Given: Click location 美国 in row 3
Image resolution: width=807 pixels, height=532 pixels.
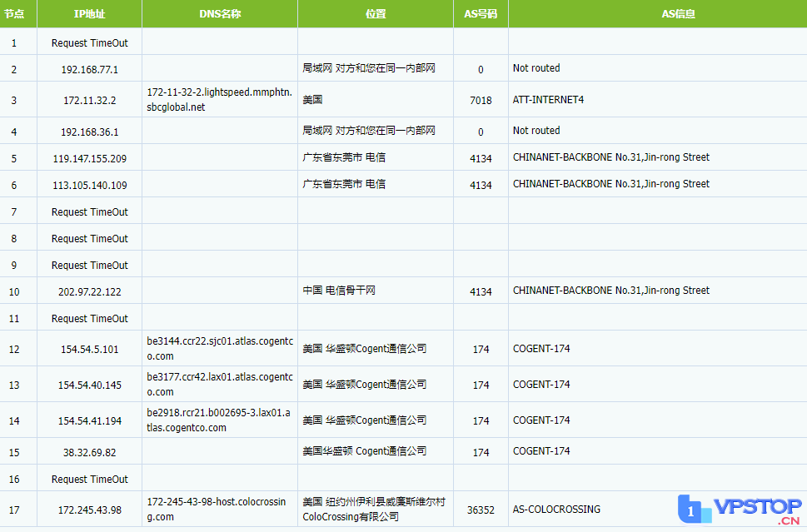Looking at the screenshot, I should click(x=312, y=100).
